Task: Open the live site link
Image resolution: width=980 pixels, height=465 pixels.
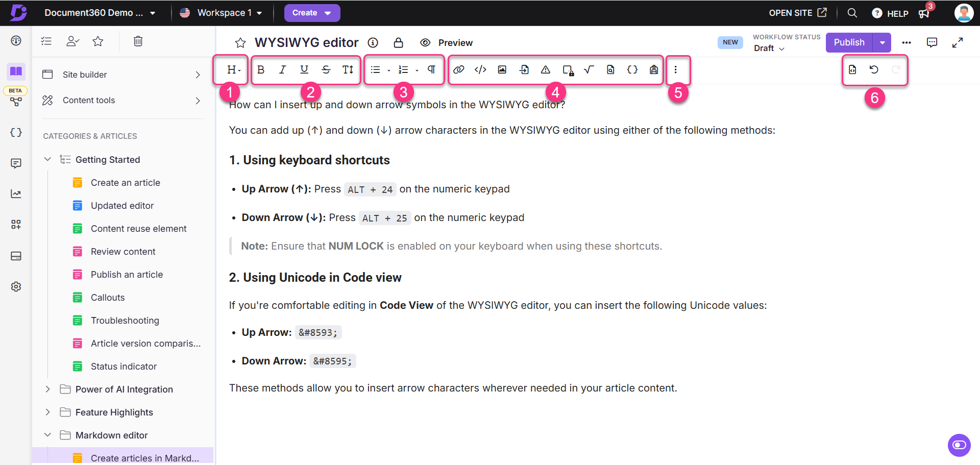Action: (798, 13)
